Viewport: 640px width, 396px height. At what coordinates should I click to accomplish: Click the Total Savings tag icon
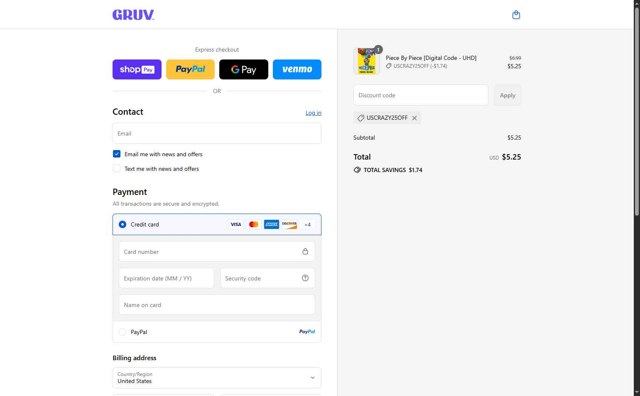pos(357,170)
